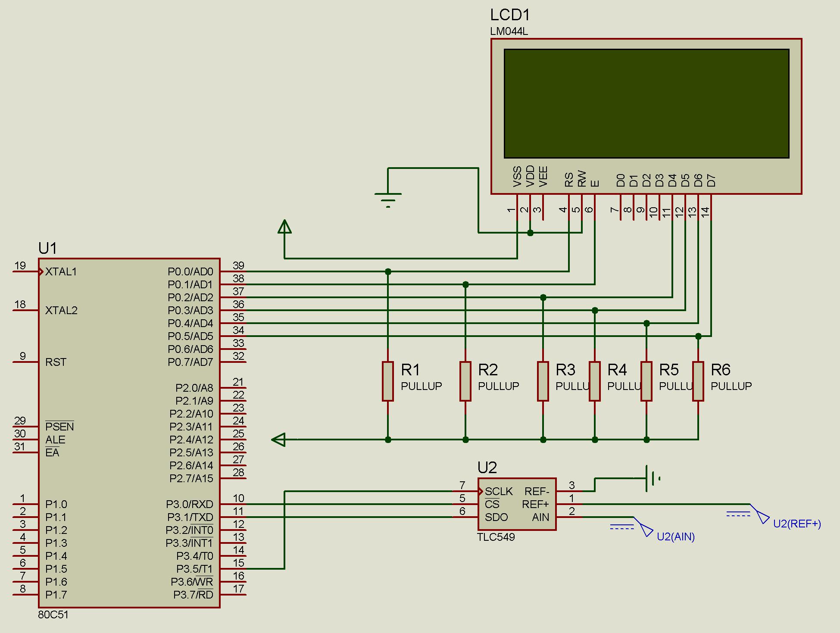Click the U1 80C51 microcontroller body
The image size is (840, 633).
click(129, 433)
